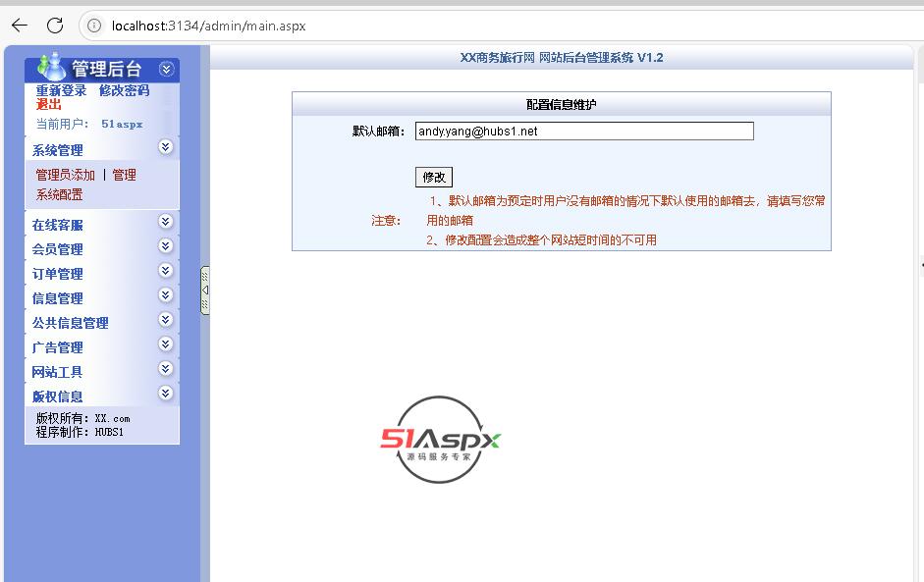Open the 管理员添加 link
924x582 pixels.
[66, 175]
